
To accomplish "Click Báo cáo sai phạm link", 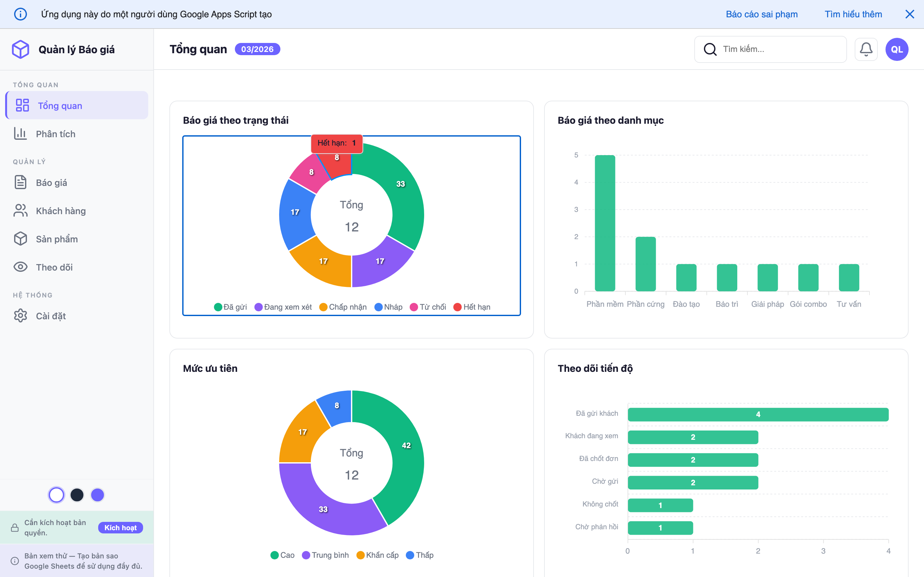I will [761, 14].
